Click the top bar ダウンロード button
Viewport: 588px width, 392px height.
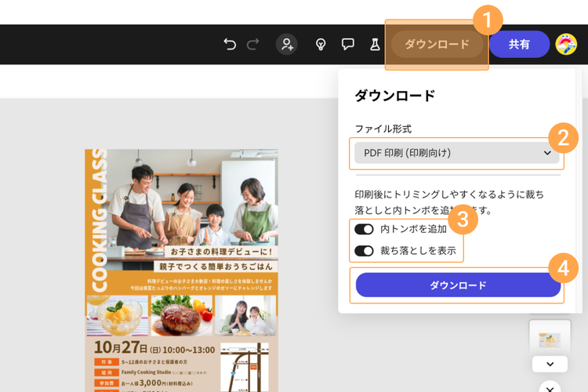[437, 44]
